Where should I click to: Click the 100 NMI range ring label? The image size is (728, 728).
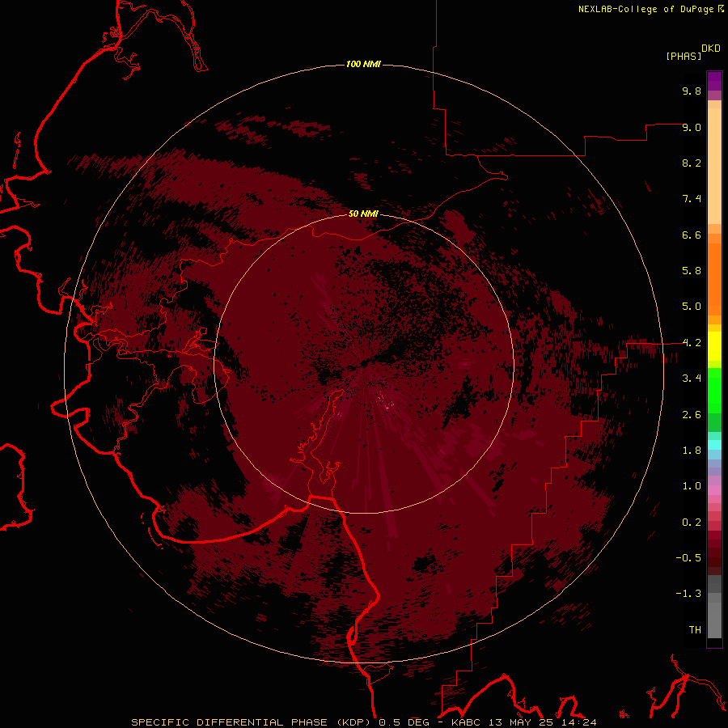pyautogui.click(x=363, y=64)
